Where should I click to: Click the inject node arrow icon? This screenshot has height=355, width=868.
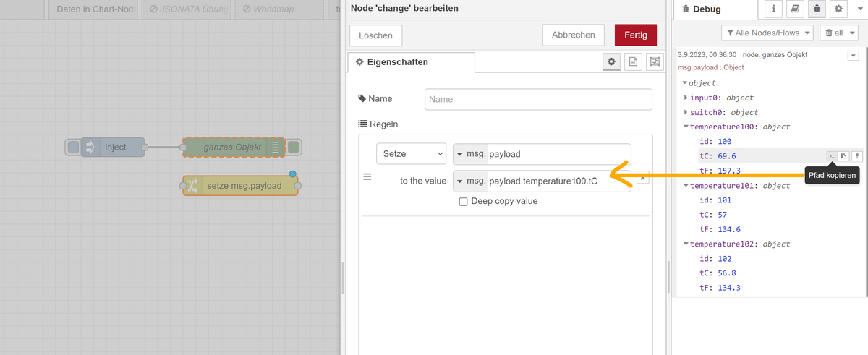90,147
